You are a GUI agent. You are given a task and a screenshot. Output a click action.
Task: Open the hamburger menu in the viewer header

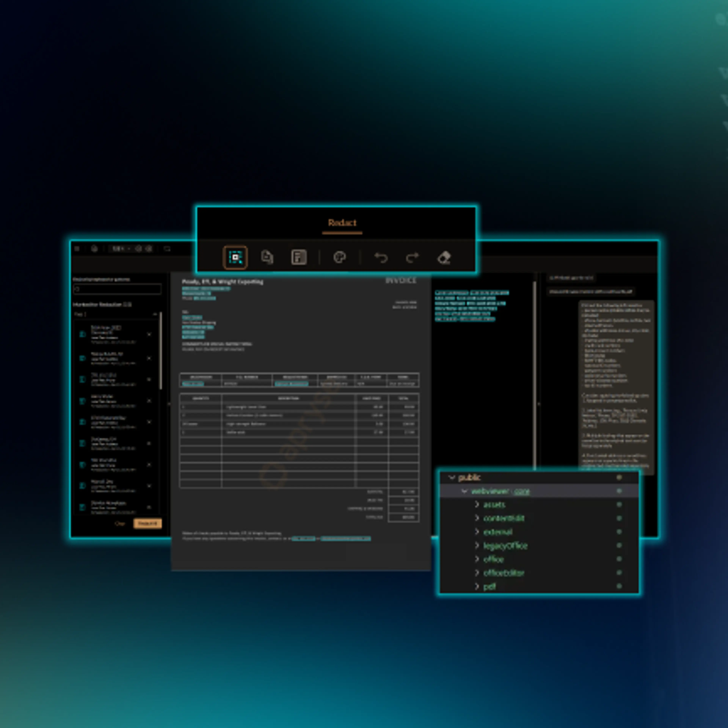[x=77, y=249]
